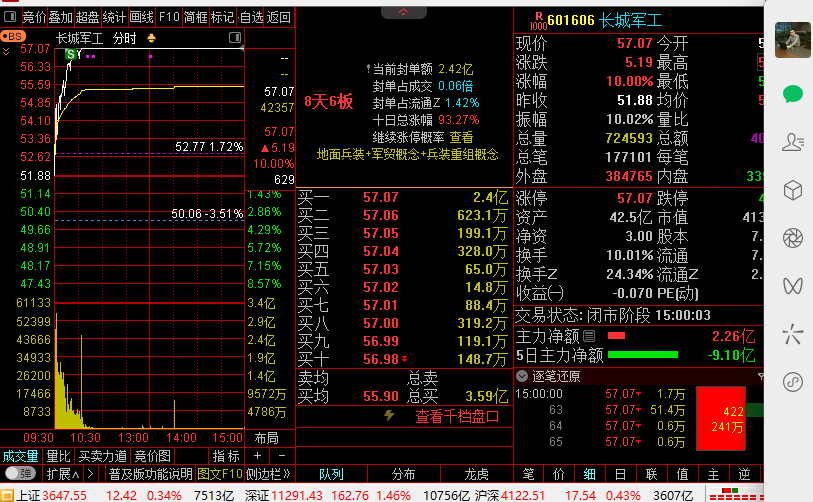813x502 pixels.
Task: Collapse the top red chevron handle
Action: (x=403, y=12)
